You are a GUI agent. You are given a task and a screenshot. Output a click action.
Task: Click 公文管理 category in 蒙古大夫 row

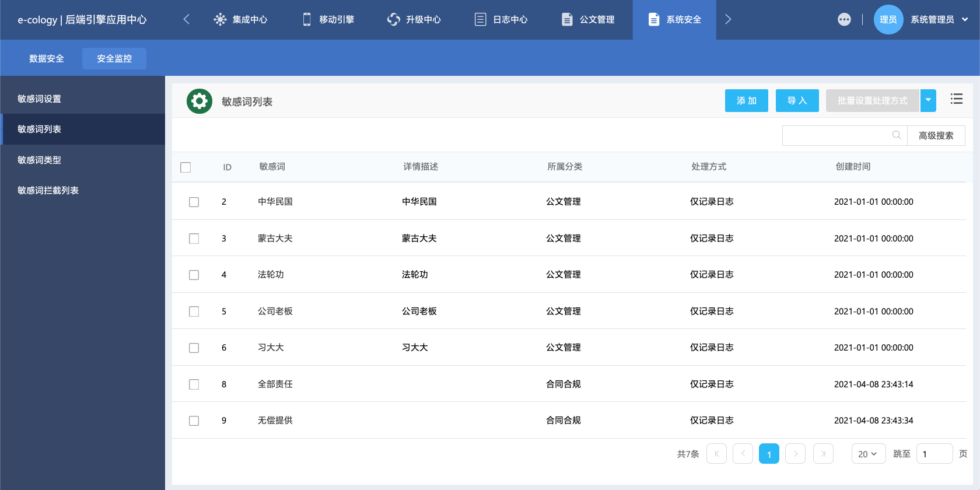click(x=563, y=239)
